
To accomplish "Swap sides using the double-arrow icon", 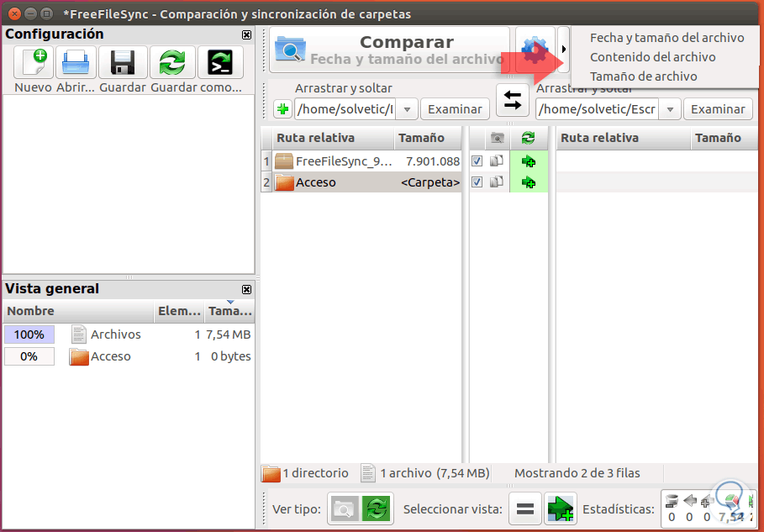I will (512, 100).
